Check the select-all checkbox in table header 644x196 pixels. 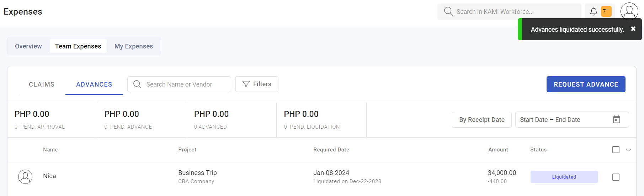tap(616, 150)
